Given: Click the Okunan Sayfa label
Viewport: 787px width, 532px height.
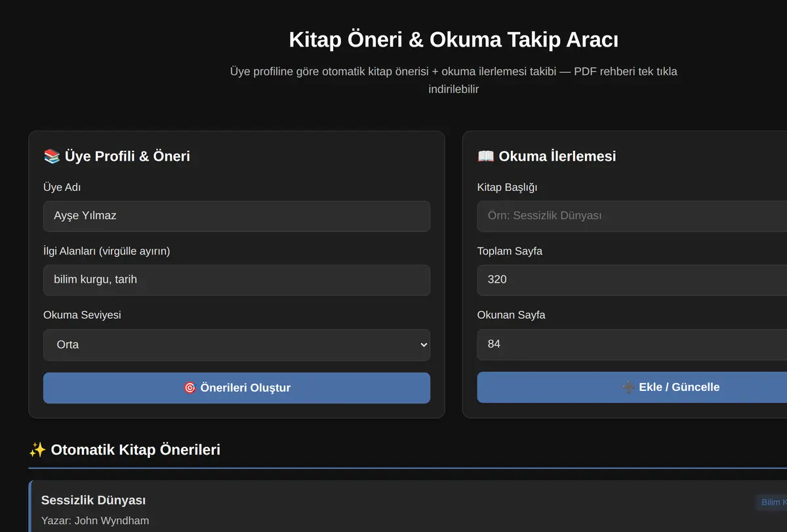Looking at the screenshot, I should 512,315.
